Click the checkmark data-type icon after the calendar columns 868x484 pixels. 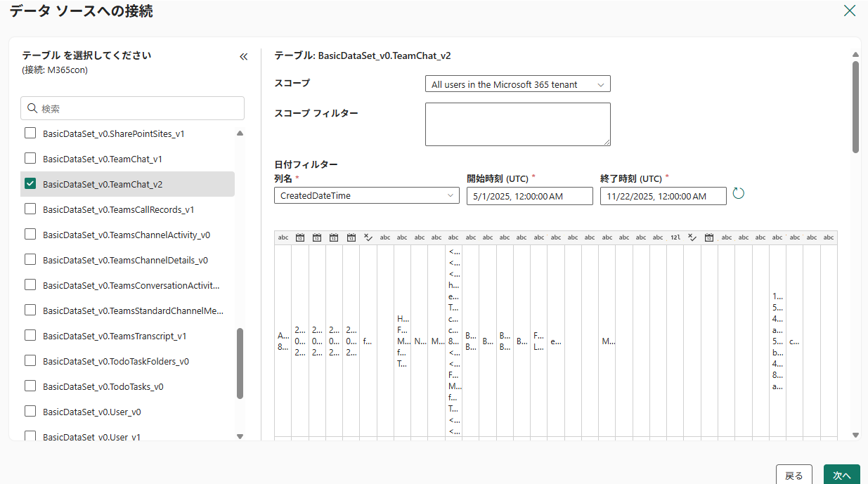368,237
